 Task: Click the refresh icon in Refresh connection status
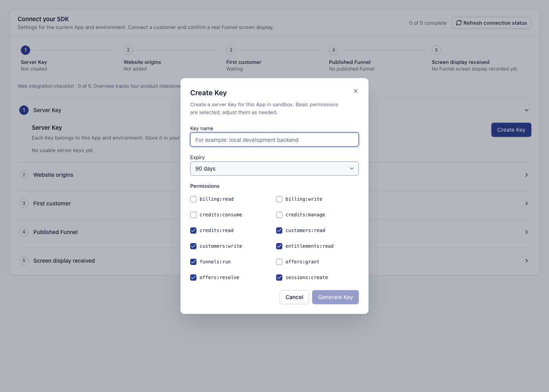tap(459, 23)
